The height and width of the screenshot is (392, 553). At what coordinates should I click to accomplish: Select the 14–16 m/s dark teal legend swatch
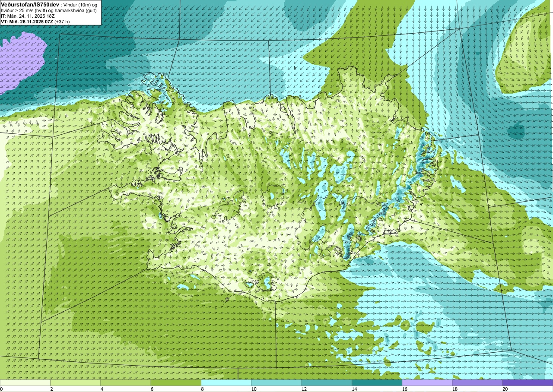tap(377, 383)
